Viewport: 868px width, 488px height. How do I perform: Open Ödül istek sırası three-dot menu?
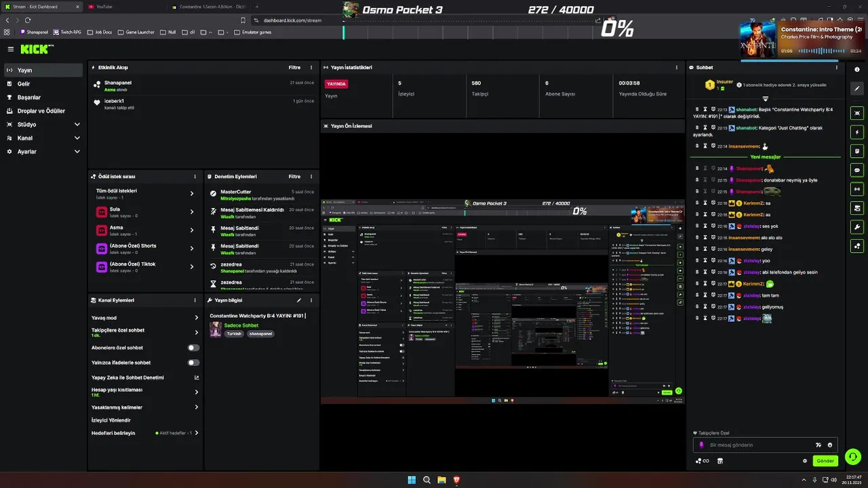point(195,176)
